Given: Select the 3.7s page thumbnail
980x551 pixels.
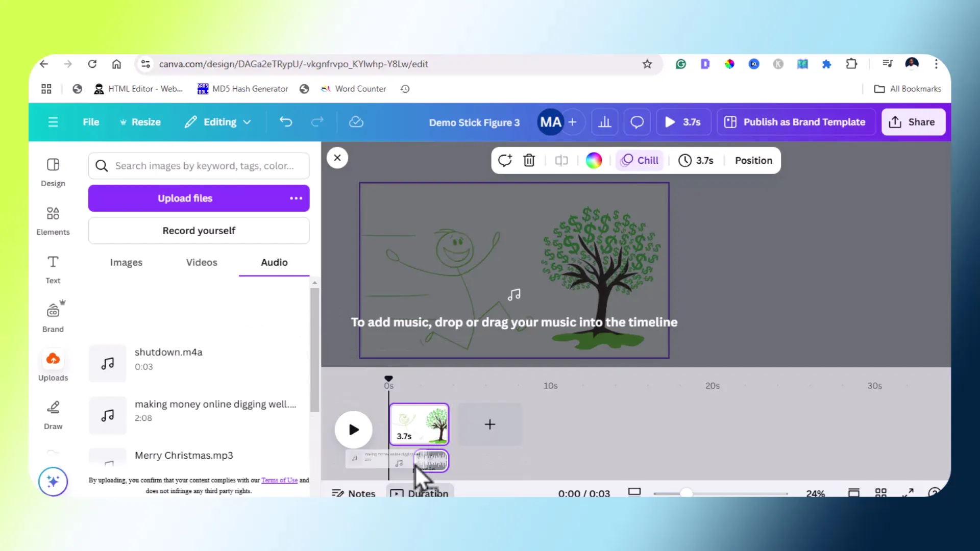Looking at the screenshot, I should 419,424.
